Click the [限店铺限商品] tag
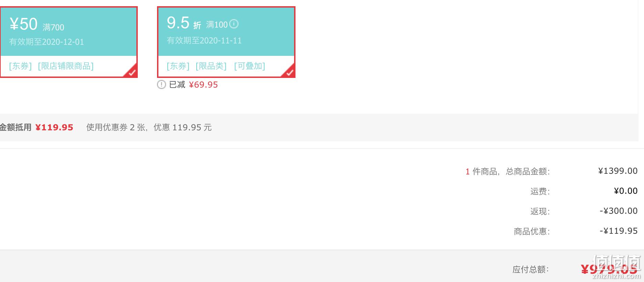The height and width of the screenshot is (282, 644). (x=66, y=66)
